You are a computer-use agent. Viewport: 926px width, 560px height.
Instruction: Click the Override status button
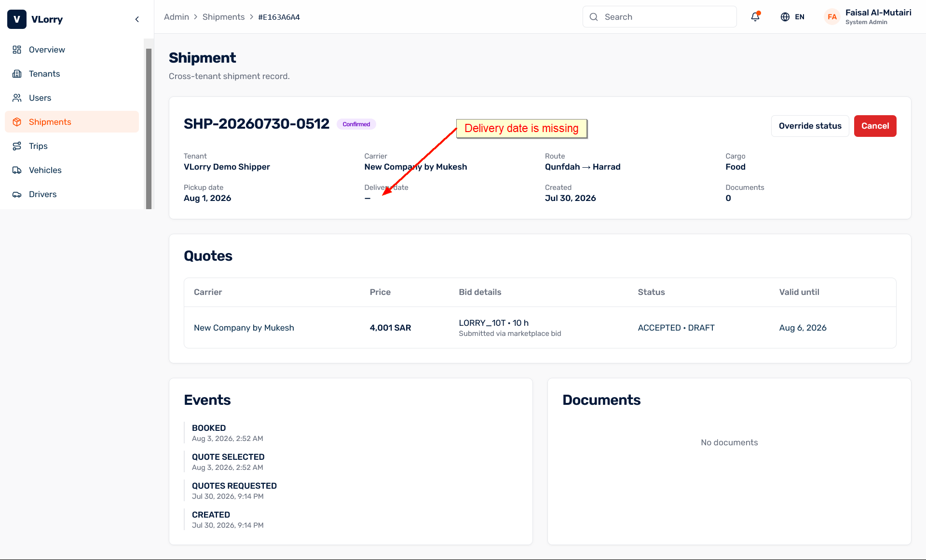pyautogui.click(x=810, y=126)
